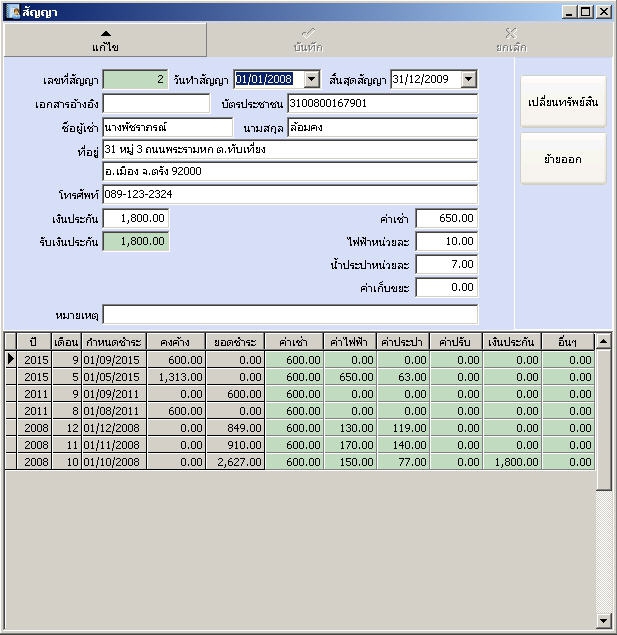The height and width of the screenshot is (635, 617).
Task: Click the แก้ไข edit toolbar button
Action: [105, 40]
